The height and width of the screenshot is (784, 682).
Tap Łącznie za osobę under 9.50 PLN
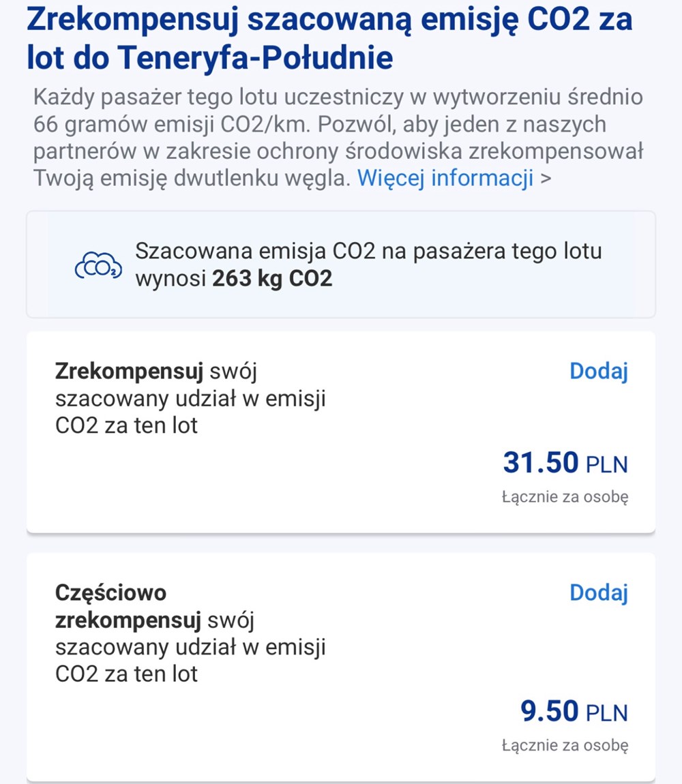pos(565,746)
